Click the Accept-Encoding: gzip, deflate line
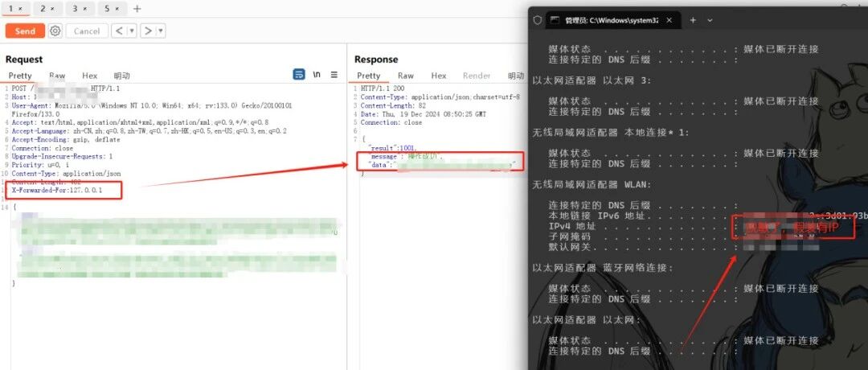This screenshot has width=868, height=370. tap(65, 140)
